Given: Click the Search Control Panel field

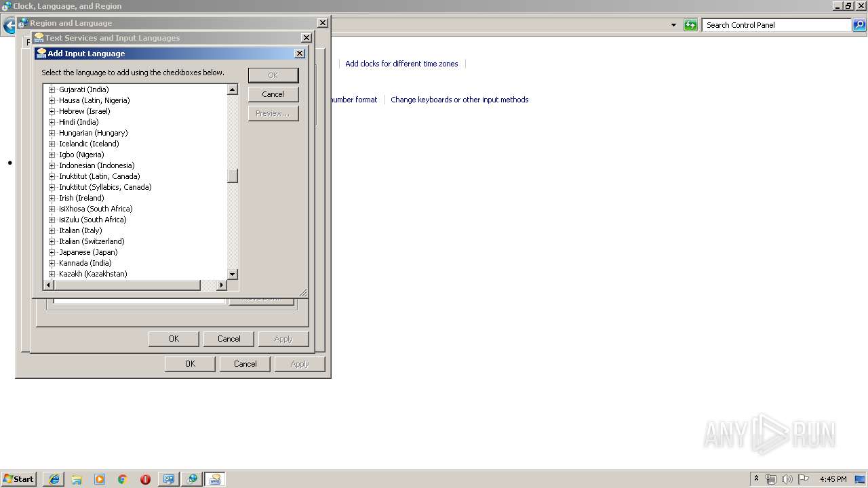Looking at the screenshot, I should (776, 25).
